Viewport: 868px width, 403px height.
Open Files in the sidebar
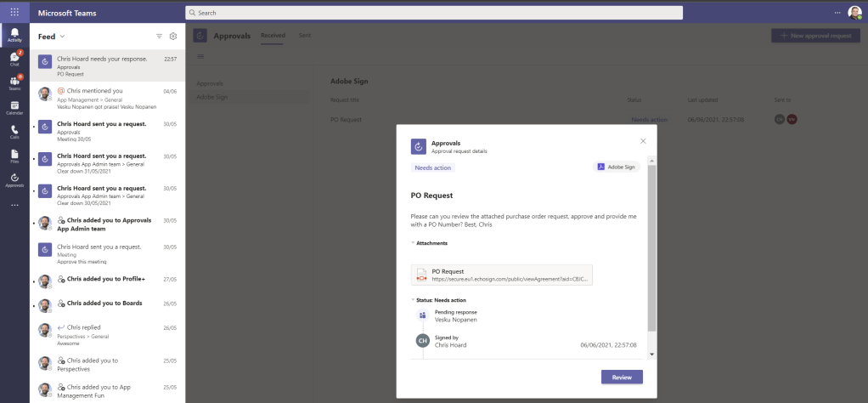click(x=14, y=155)
